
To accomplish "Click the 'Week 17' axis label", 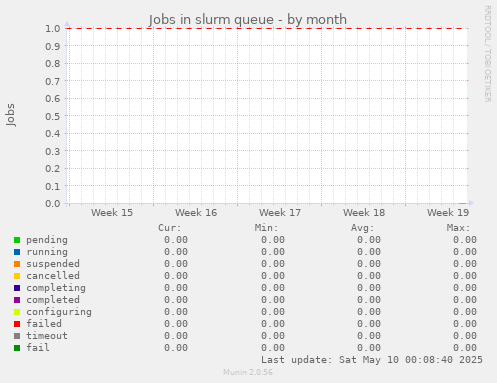I will (280, 213).
